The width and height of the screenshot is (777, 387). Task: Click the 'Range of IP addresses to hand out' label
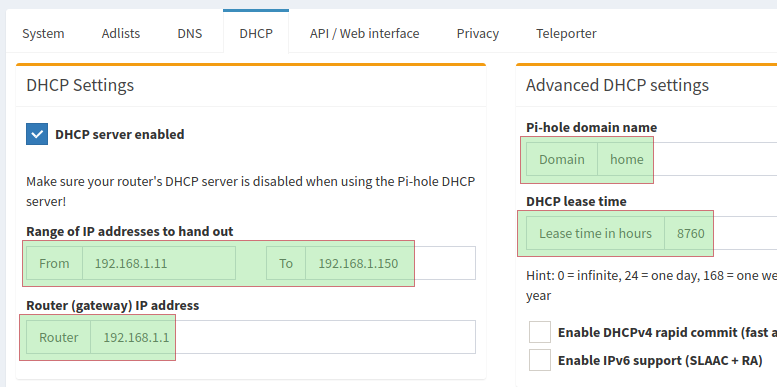tap(130, 231)
